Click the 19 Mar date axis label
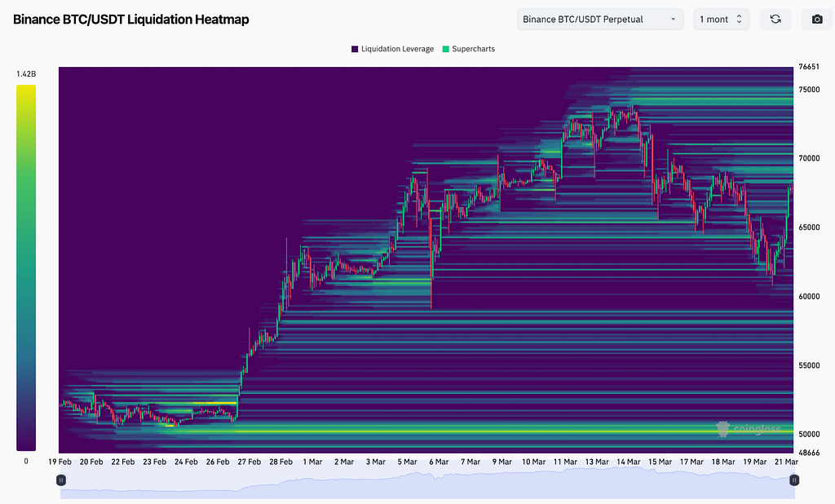The image size is (835, 504). (x=754, y=462)
